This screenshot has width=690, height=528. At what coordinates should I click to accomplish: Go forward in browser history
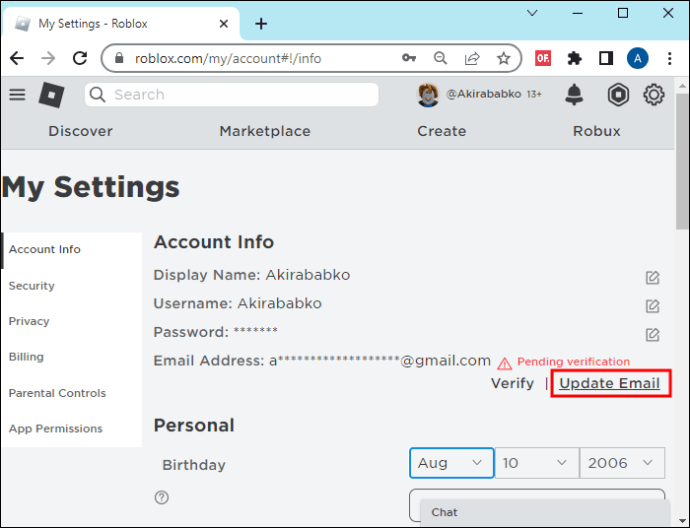pos(48,58)
